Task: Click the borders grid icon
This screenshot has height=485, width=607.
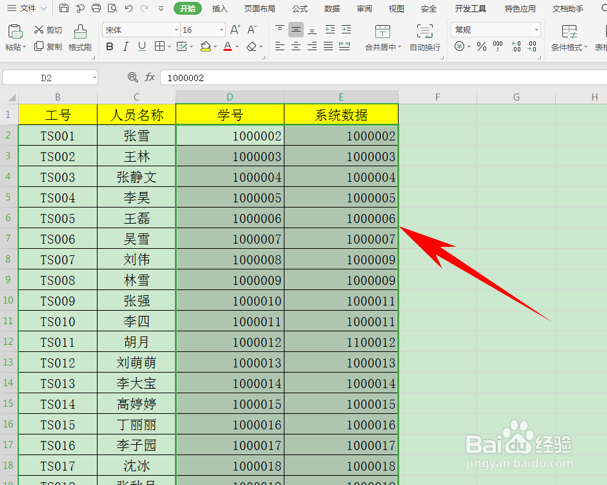Action: click(x=159, y=46)
